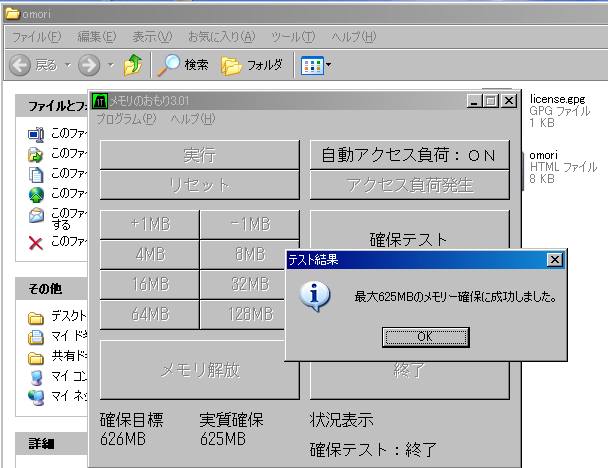Go up one folder level
Viewport: 608px width, 468px height.
click(x=132, y=65)
